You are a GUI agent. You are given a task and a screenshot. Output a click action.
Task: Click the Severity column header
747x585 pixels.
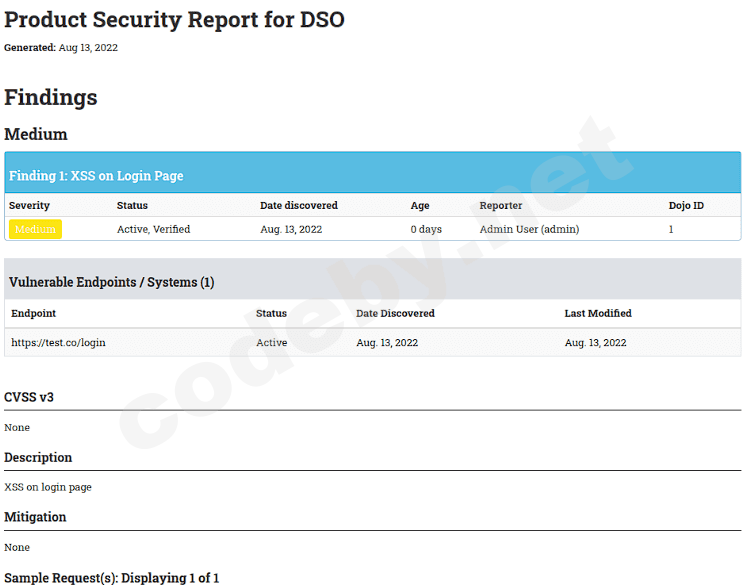(x=29, y=205)
